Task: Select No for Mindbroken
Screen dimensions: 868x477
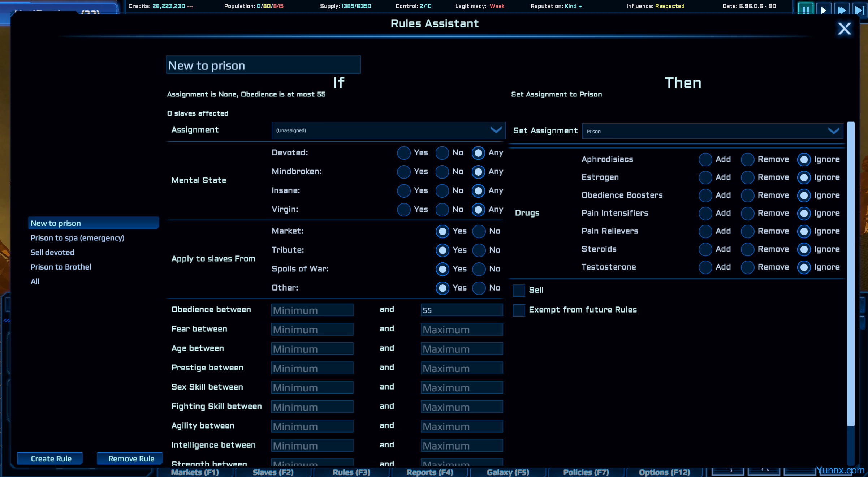Action: pyautogui.click(x=442, y=172)
